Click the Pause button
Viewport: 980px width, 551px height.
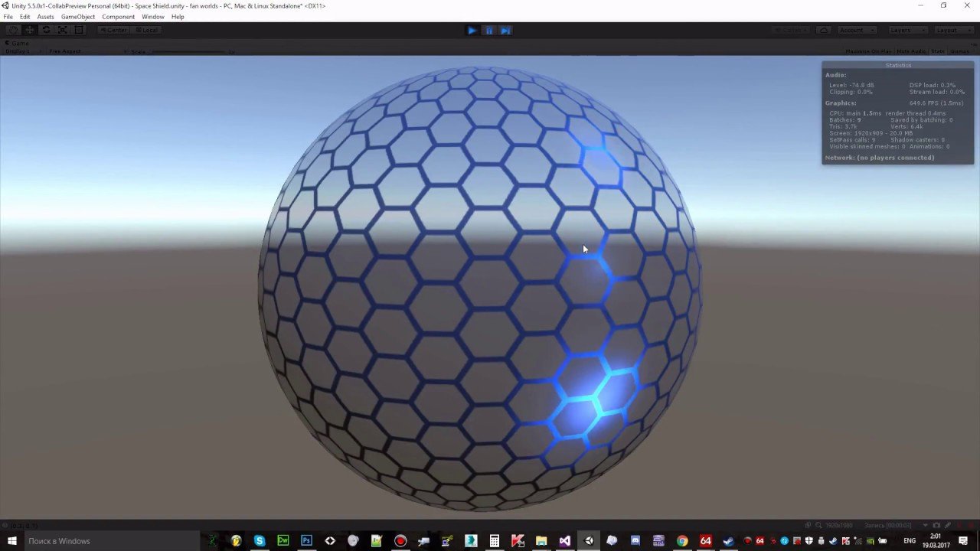(488, 31)
